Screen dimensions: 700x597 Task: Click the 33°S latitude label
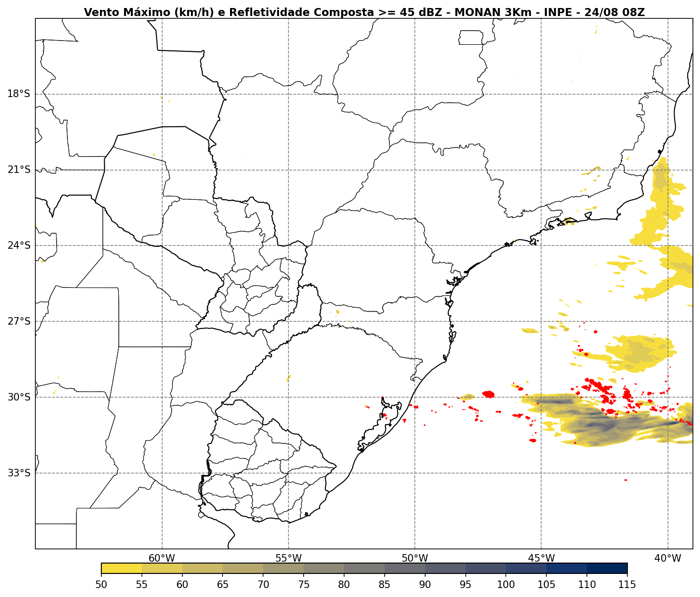click(x=19, y=473)
